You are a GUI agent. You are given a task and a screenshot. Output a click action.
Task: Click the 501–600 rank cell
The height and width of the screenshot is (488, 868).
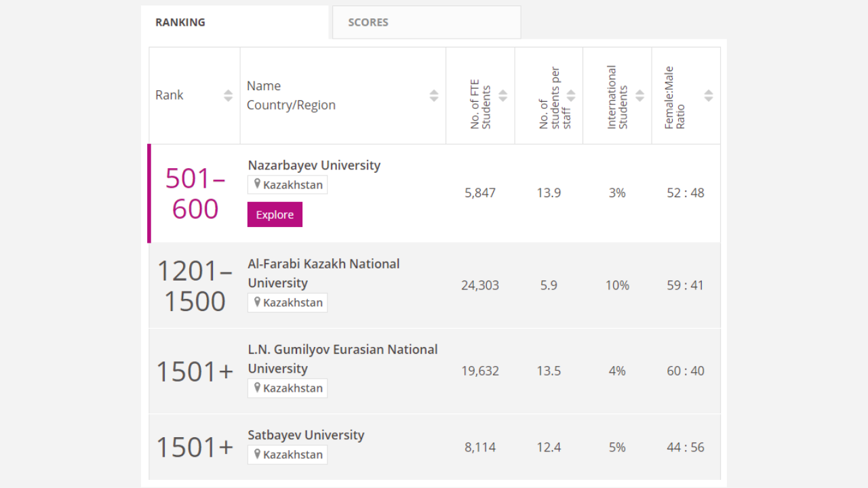tap(195, 194)
